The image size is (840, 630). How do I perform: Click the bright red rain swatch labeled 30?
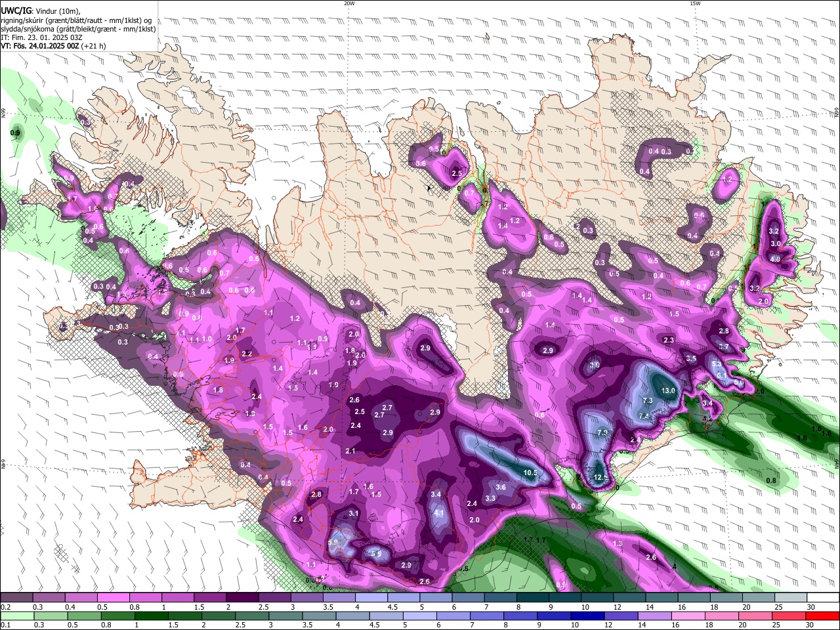(x=823, y=616)
